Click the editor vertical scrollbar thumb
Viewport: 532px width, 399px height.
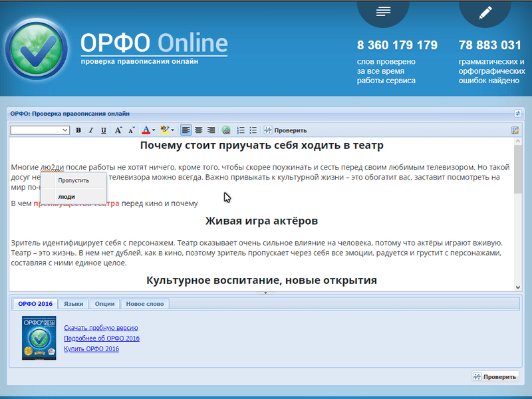pos(518,170)
